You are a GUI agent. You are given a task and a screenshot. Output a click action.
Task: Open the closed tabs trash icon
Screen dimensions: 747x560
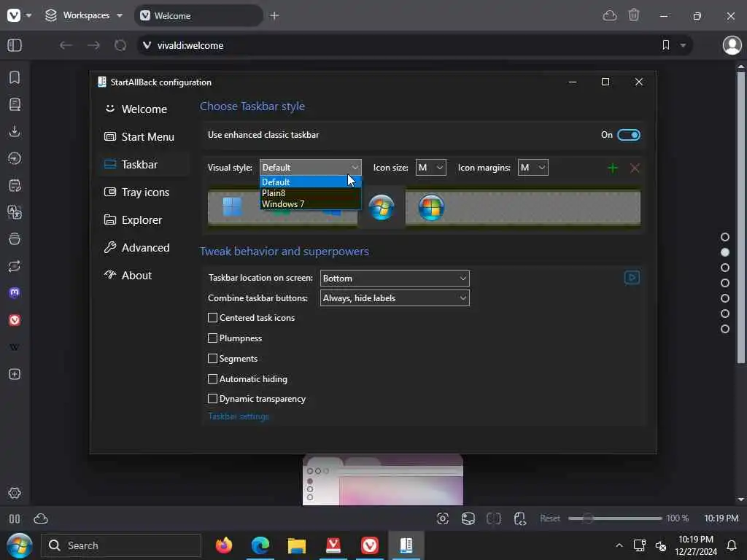tap(634, 15)
